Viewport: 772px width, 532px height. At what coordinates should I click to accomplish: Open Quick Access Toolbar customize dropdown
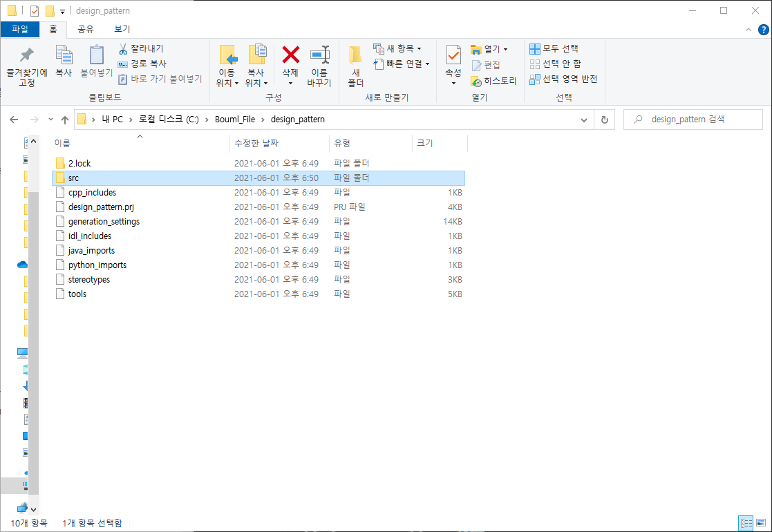(62, 11)
